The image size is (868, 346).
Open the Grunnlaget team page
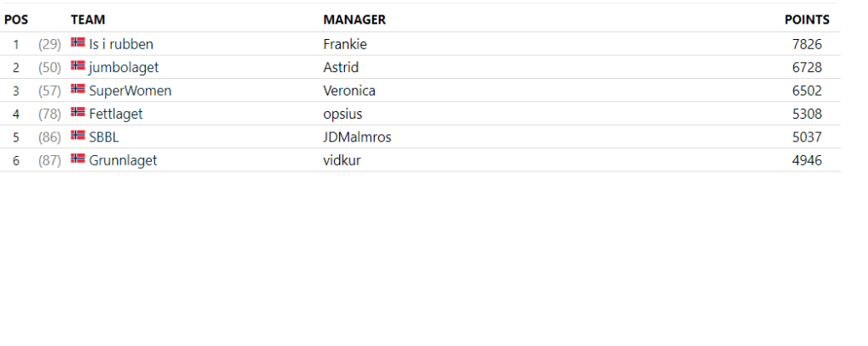[123, 160]
